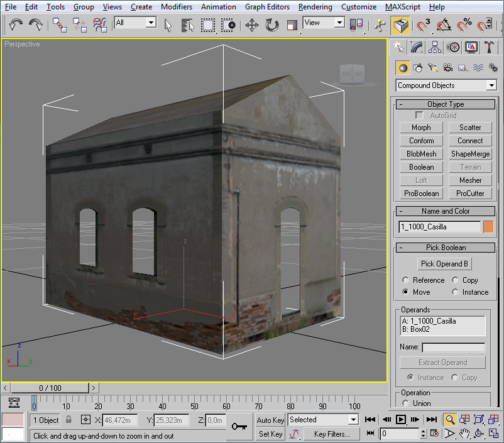Select the Select and Move tool
The width and height of the screenshot is (504, 443).
[x=251, y=25]
